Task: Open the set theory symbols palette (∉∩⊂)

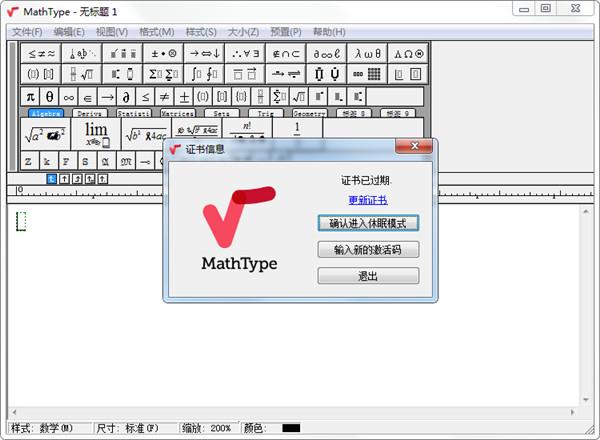Action: 286,54
